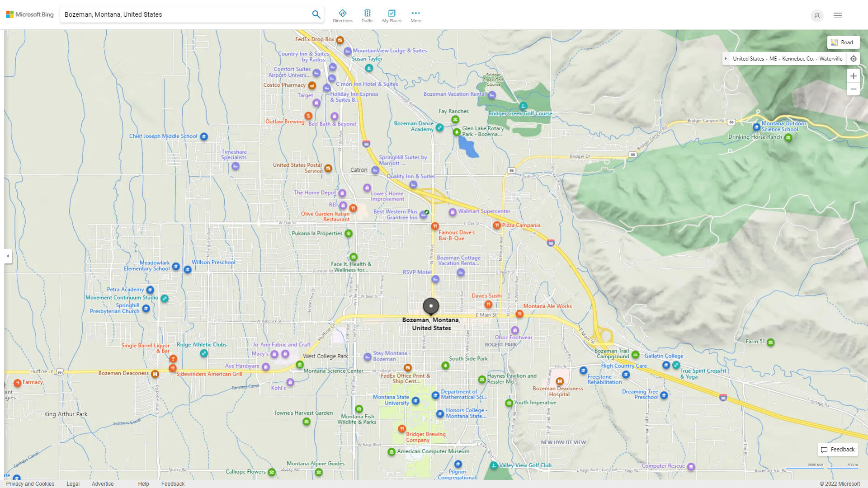Zoom in on the map
Screen dimensions: 868x488
[x=853, y=76]
